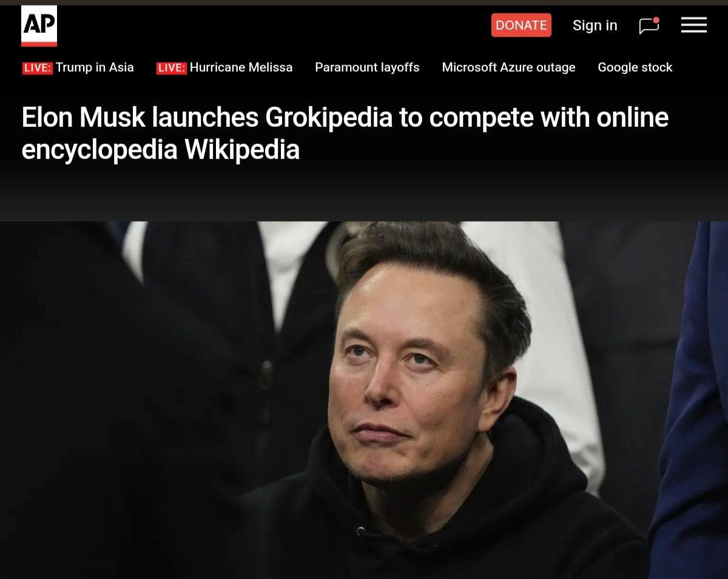Open the article photo of Elon Musk
The width and height of the screenshot is (728, 579).
coord(364,400)
